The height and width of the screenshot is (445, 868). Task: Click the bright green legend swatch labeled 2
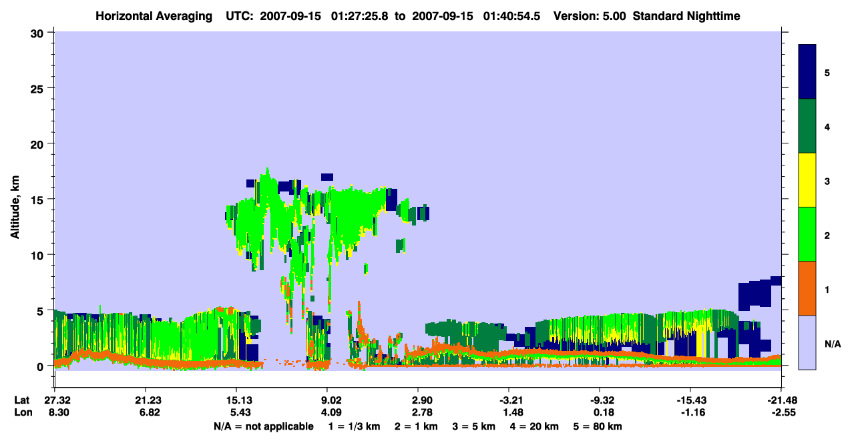point(807,234)
